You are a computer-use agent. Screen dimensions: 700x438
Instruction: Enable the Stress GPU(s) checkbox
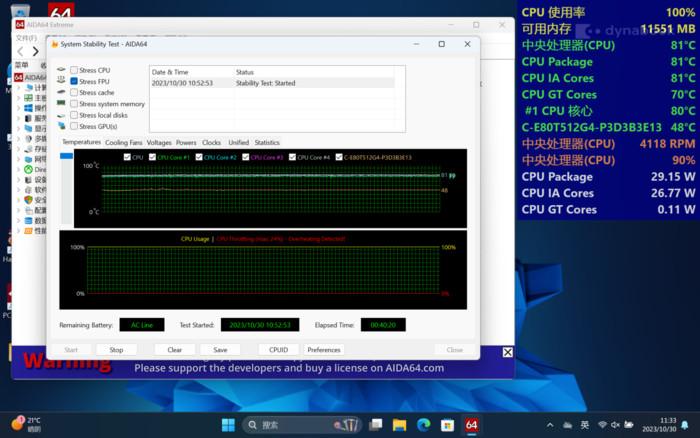coord(74,126)
